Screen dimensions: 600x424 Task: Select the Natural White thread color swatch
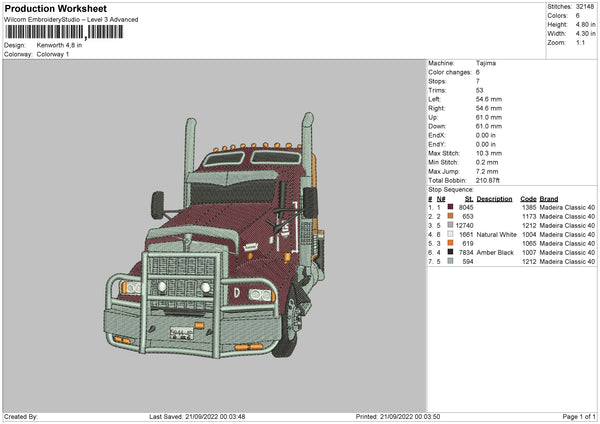[x=451, y=234]
